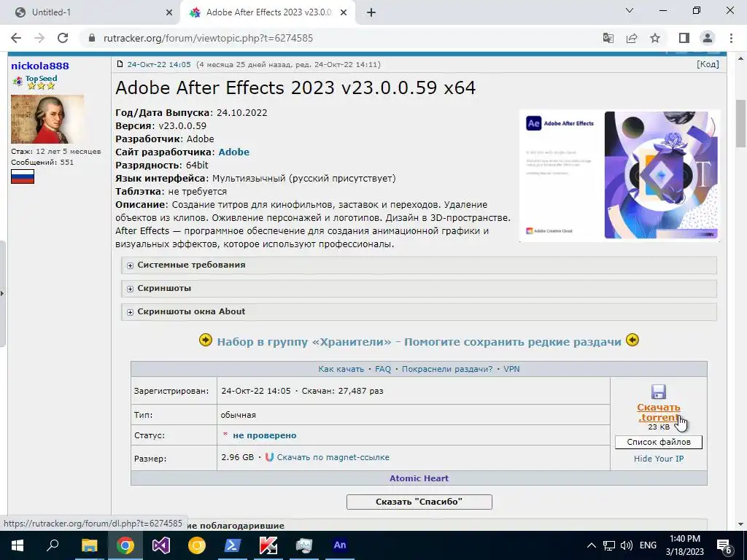Click the address bar URL
The height and width of the screenshot is (560, 747).
(x=208, y=38)
